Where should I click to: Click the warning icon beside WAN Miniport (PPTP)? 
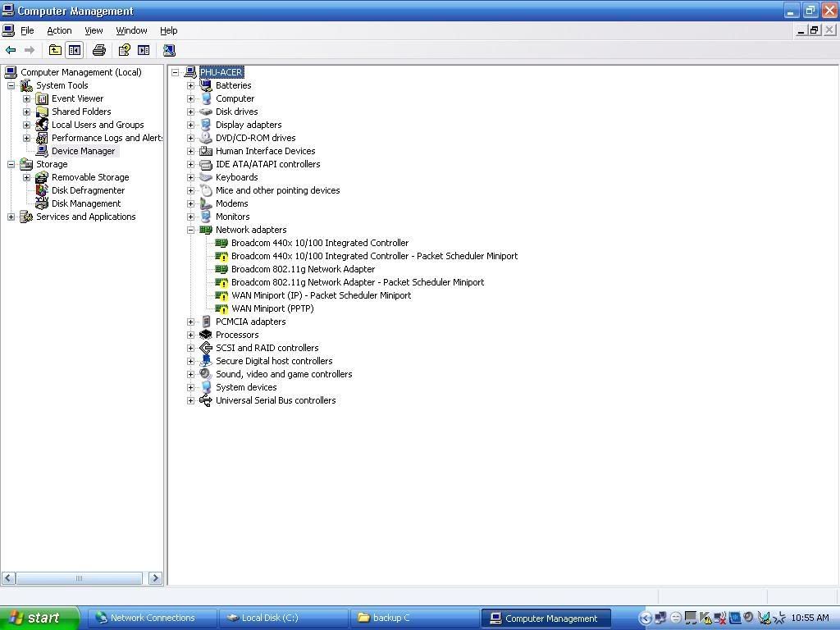click(x=221, y=308)
